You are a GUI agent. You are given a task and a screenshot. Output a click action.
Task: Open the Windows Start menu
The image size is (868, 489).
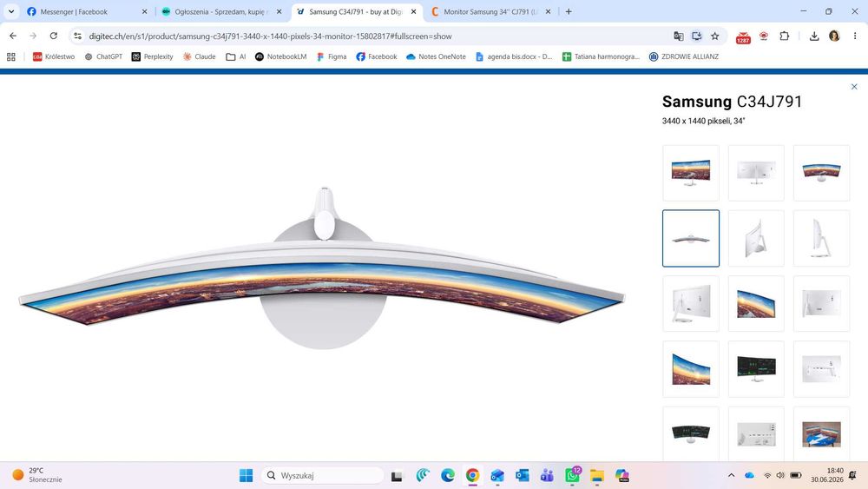click(246, 475)
